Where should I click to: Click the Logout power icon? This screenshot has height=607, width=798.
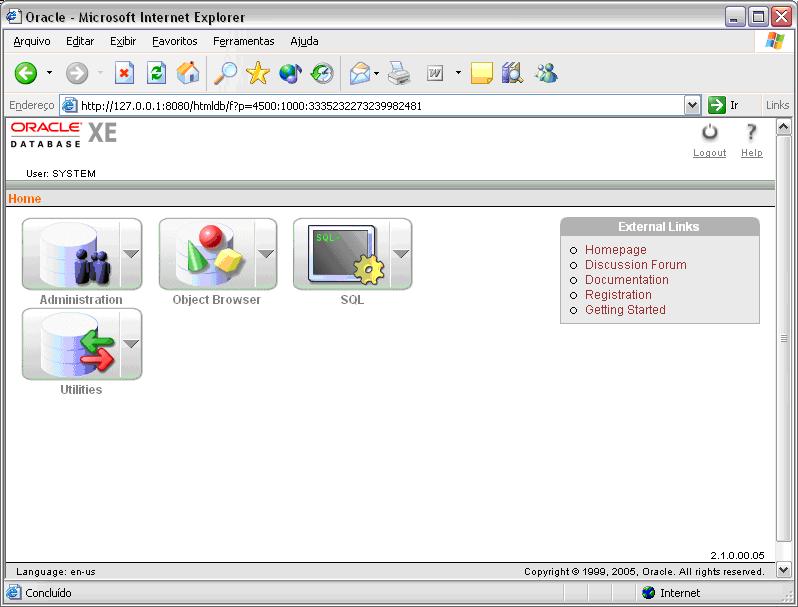tap(709, 133)
